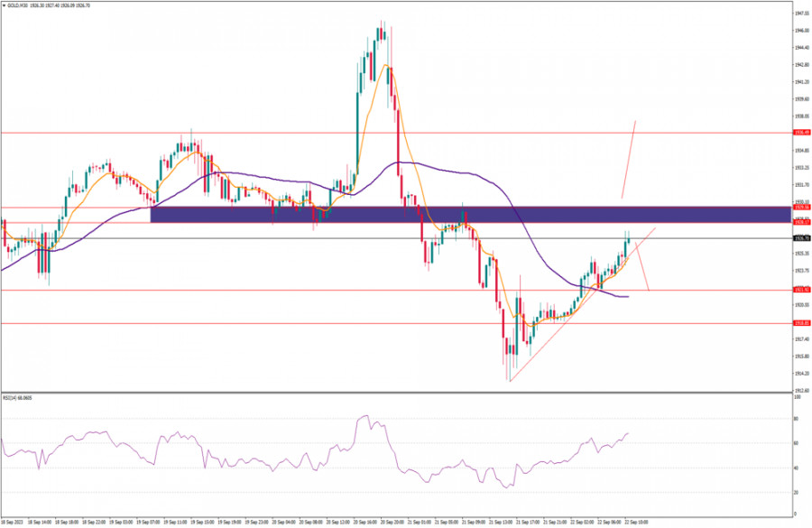Click the 1946.00 price scale label

point(802,31)
